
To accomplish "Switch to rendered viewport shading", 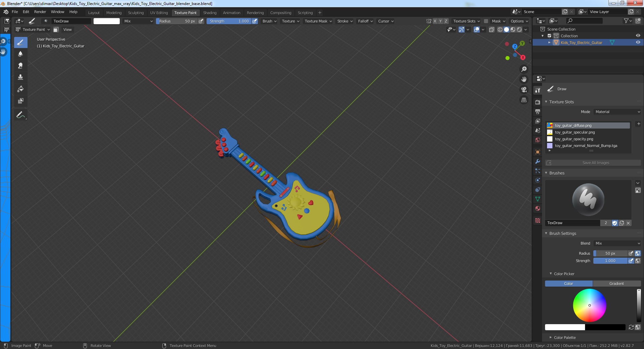I will click(x=519, y=30).
